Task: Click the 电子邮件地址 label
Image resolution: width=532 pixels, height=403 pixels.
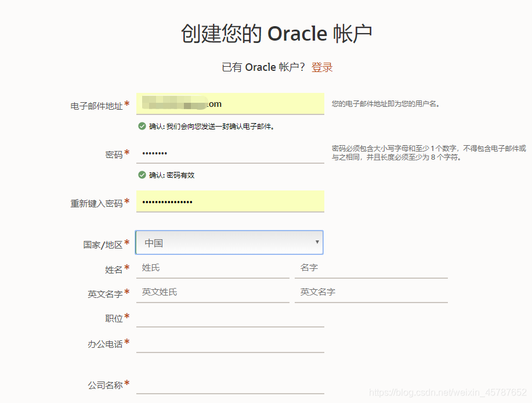Action: point(96,106)
